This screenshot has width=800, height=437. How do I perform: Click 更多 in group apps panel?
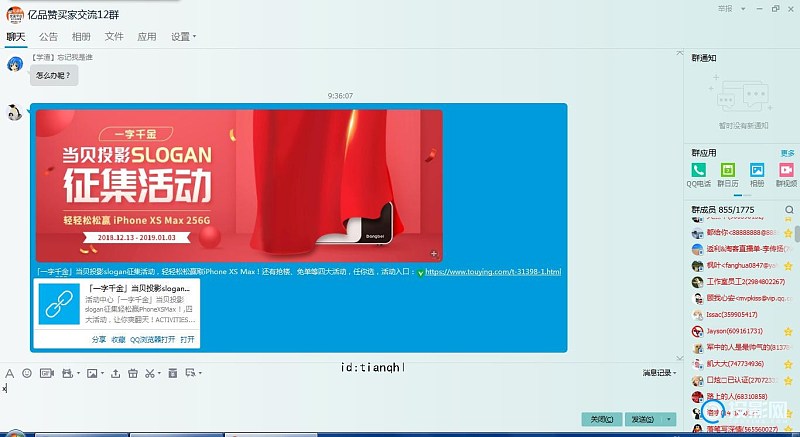click(787, 153)
